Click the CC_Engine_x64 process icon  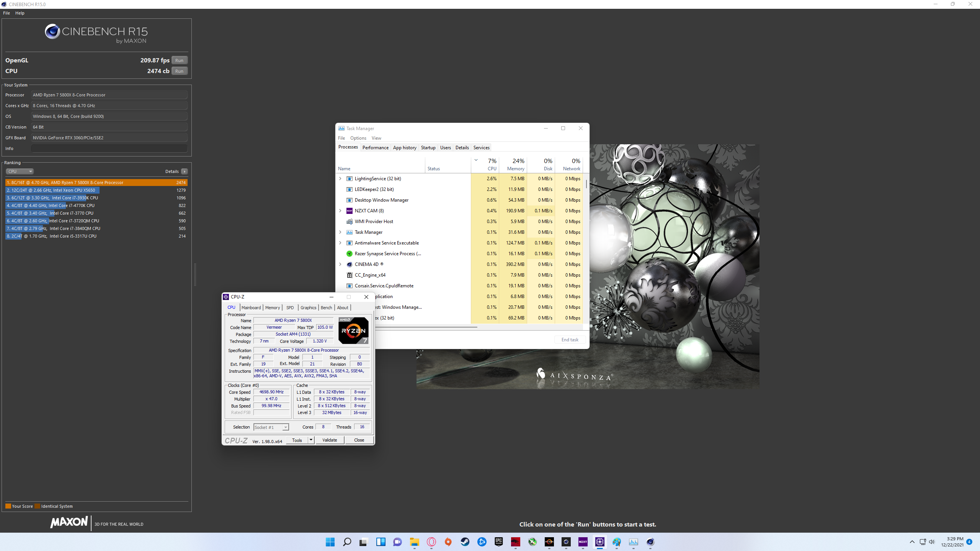[x=349, y=275]
